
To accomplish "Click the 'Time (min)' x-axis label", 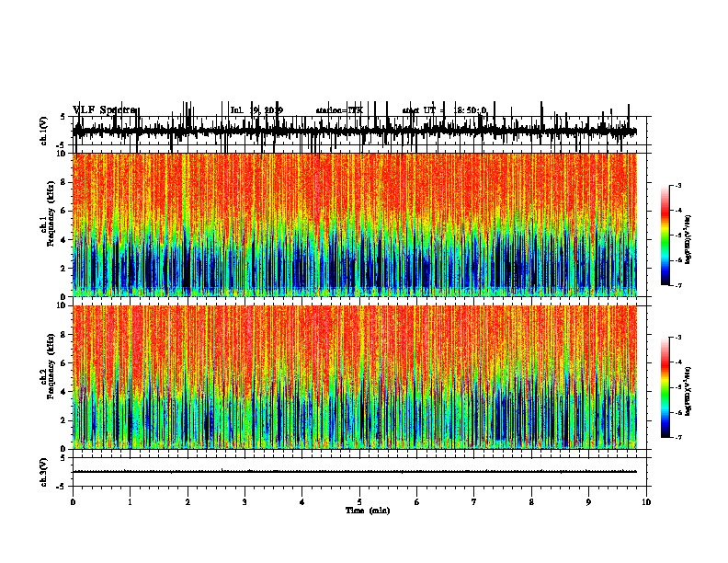I will point(368,511).
